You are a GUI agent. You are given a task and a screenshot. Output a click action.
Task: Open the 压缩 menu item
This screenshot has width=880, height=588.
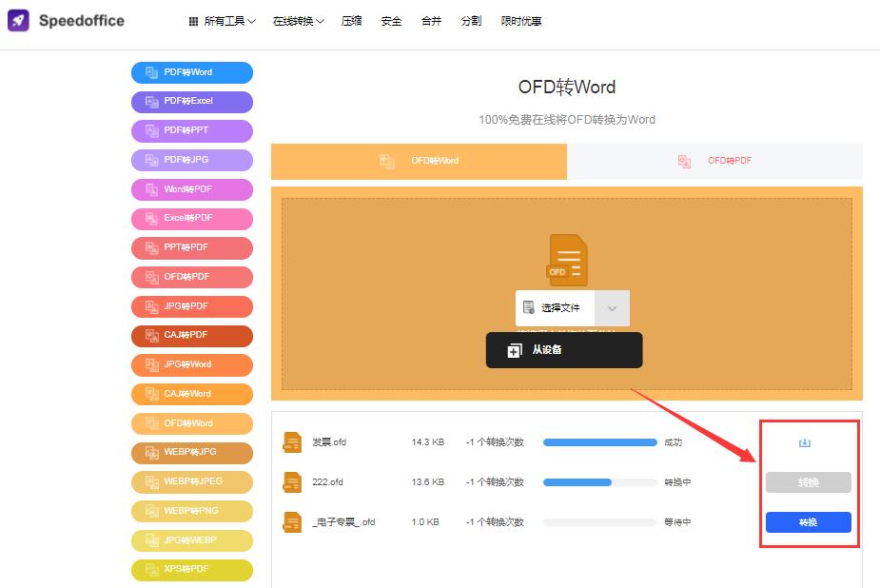pyautogui.click(x=351, y=21)
